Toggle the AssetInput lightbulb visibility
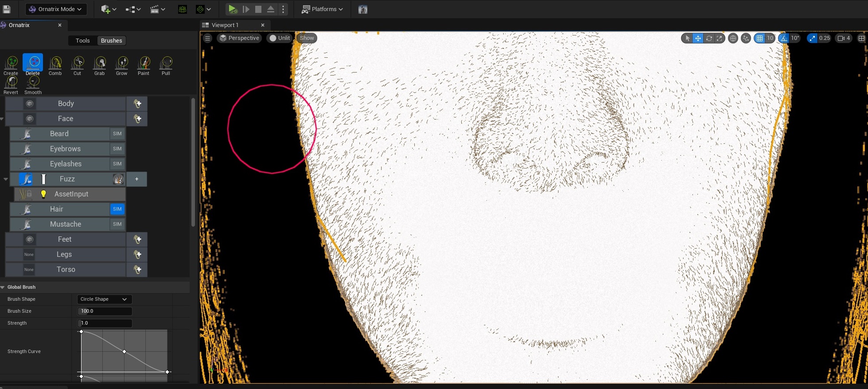Viewport: 868px width, 389px height. (43, 194)
